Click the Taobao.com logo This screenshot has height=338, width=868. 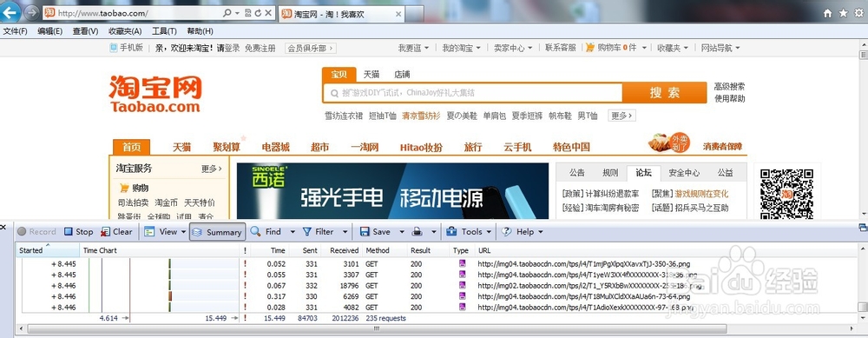(x=155, y=93)
